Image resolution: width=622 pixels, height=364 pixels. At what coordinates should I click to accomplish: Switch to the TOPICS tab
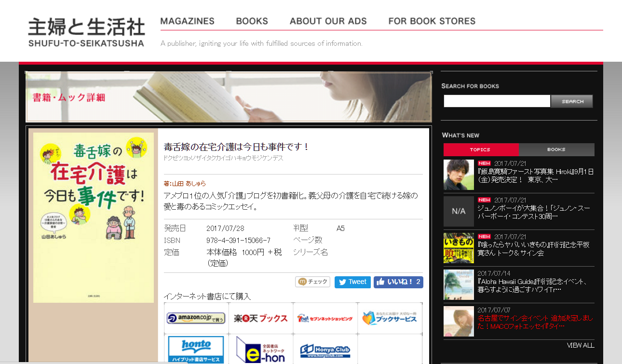[481, 149]
